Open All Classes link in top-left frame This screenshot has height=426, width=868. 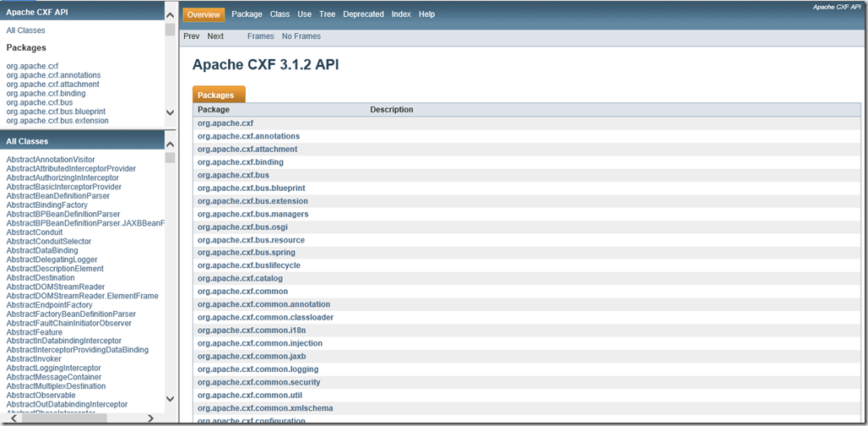[26, 30]
